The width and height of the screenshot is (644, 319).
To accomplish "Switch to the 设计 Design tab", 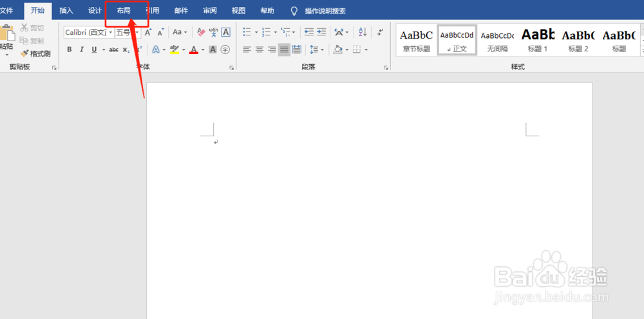I will [x=95, y=11].
